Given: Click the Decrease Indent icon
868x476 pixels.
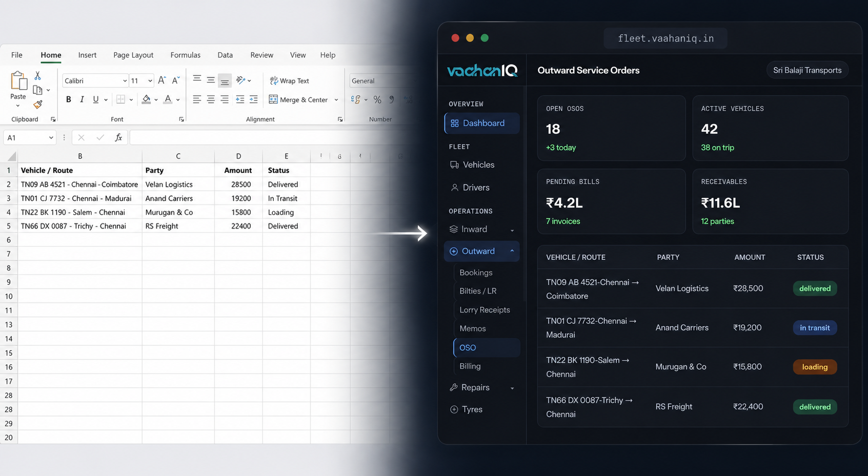Looking at the screenshot, I should (x=239, y=99).
